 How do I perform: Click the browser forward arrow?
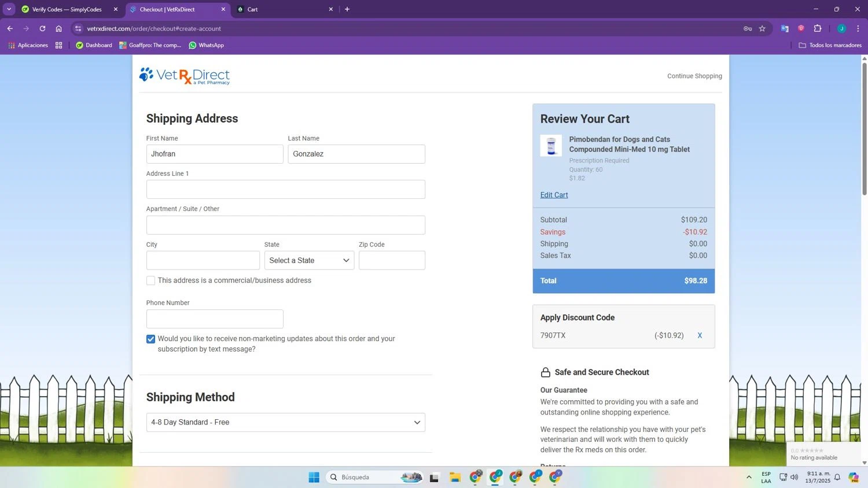(x=26, y=28)
